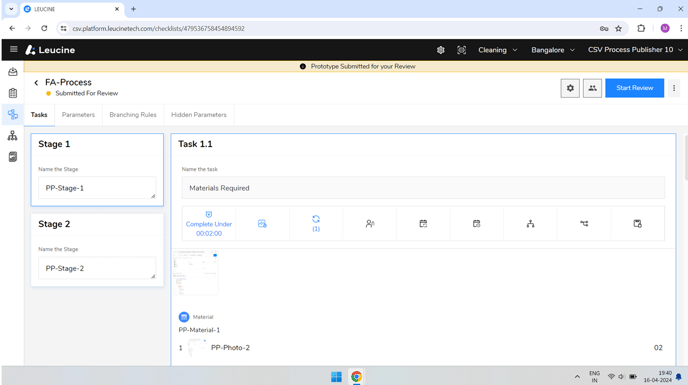
Task: Click the Chrome taskbar icon
Action: point(356,377)
